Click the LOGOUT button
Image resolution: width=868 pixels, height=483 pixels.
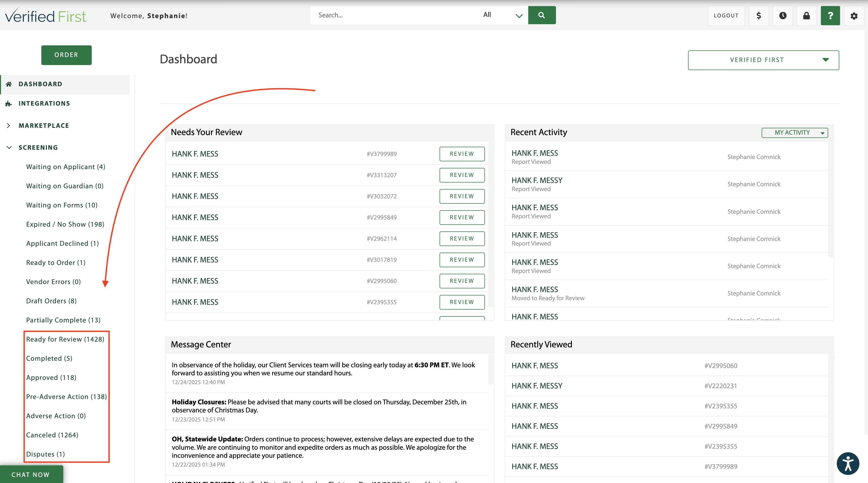pyautogui.click(x=726, y=16)
